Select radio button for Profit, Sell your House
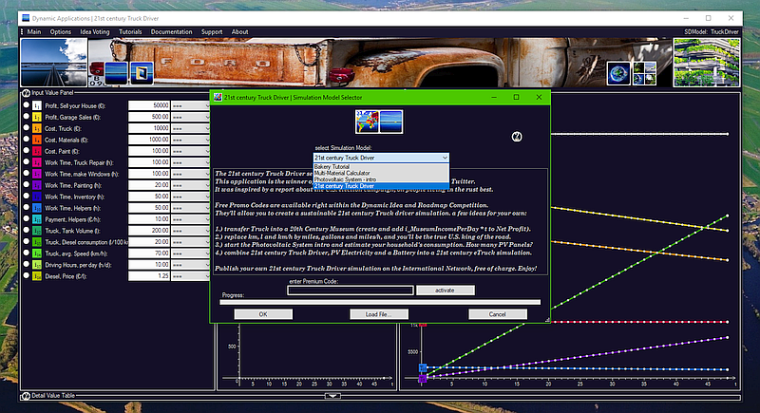The height and width of the screenshot is (413, 760). pos(26,105)
